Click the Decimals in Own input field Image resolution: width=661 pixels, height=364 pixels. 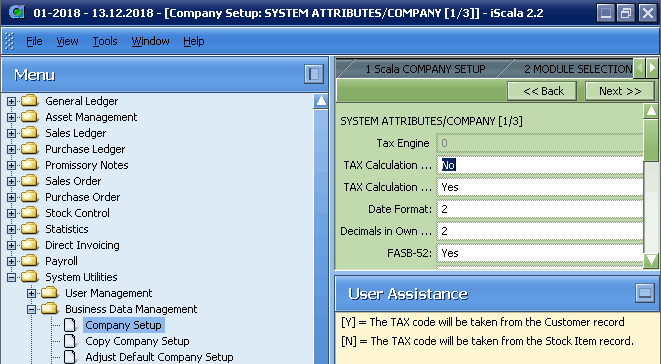[x=540, y=231]
